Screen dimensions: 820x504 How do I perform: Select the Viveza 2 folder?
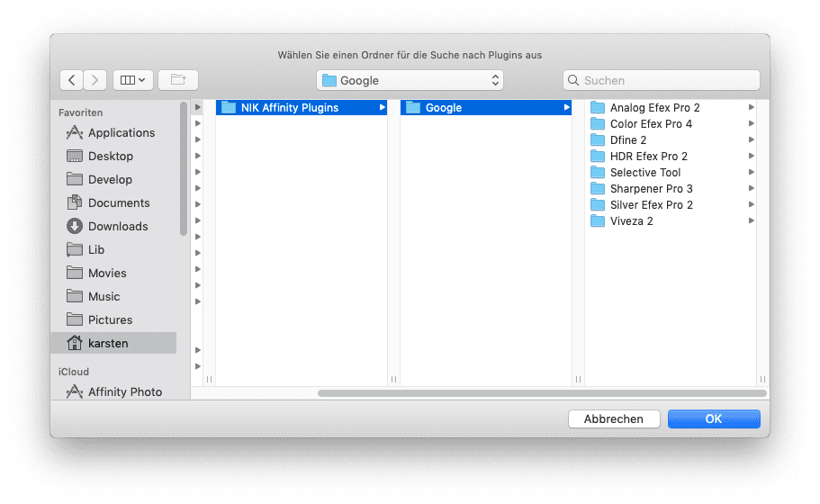pyautogui.click(x=671, y=221)
